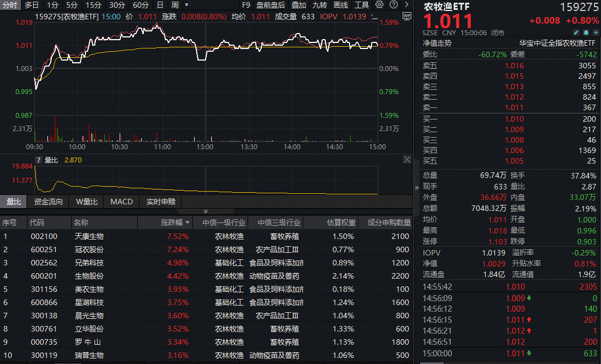Collapse the constituent list with double chevron
601x364 pixels.
coord(206,211)
